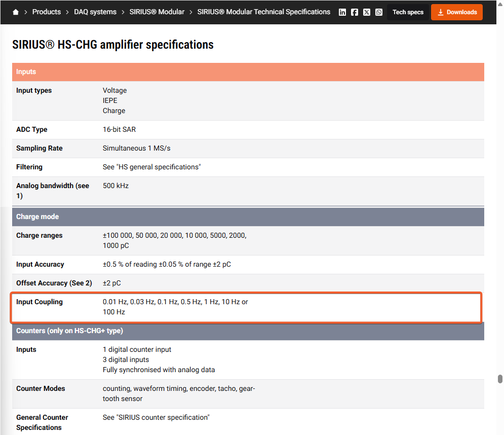Share page via WhatsApp icon
Viewport: 504px width, 435px height.
(379, 12)
